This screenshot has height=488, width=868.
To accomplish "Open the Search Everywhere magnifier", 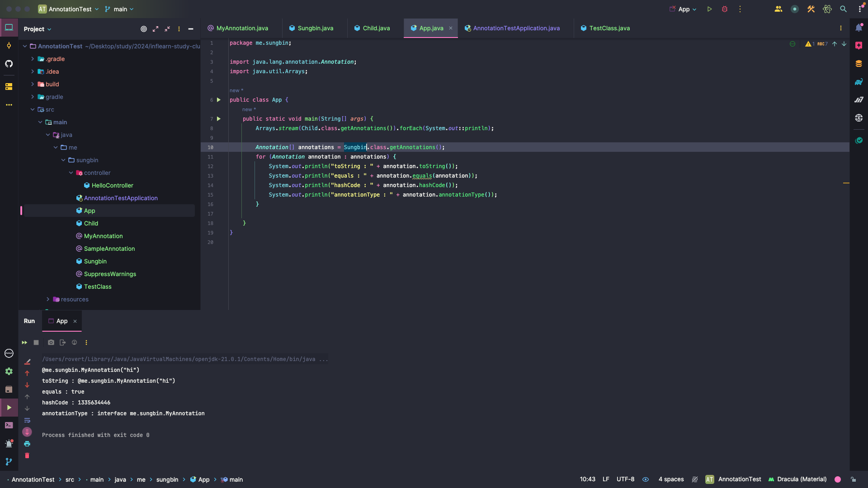I will [843, 9].
